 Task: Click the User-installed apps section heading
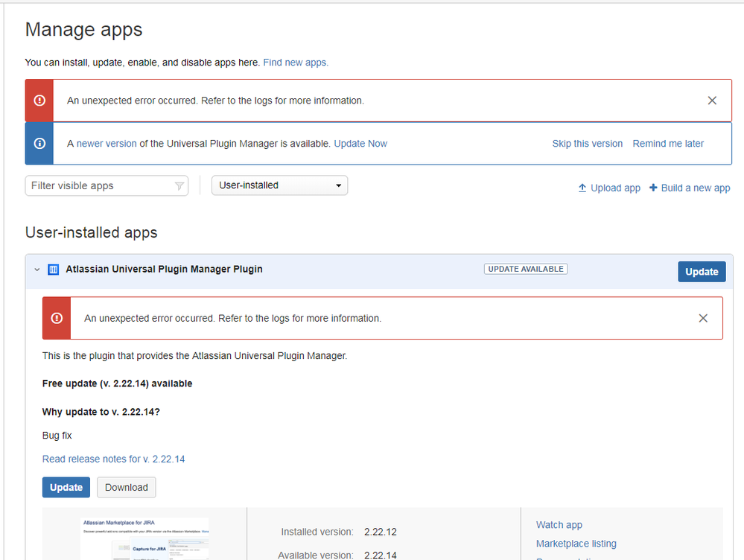[91, 232]
